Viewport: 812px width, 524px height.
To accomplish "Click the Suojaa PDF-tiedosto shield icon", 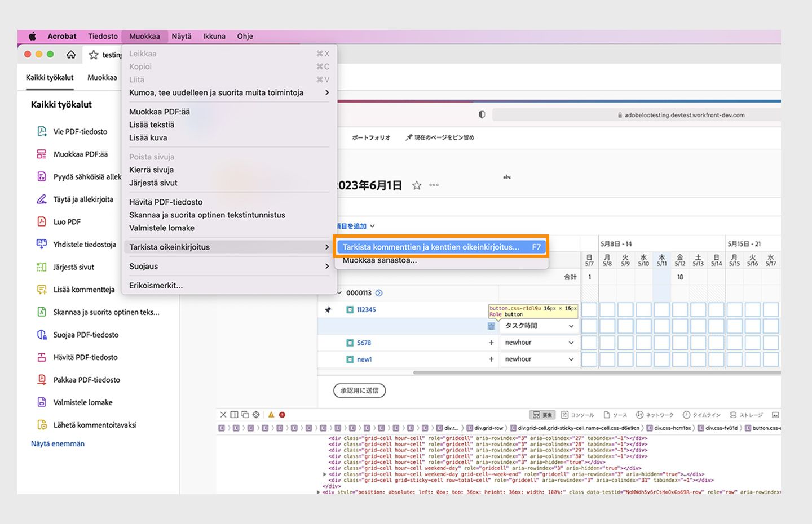I will 42,334.
